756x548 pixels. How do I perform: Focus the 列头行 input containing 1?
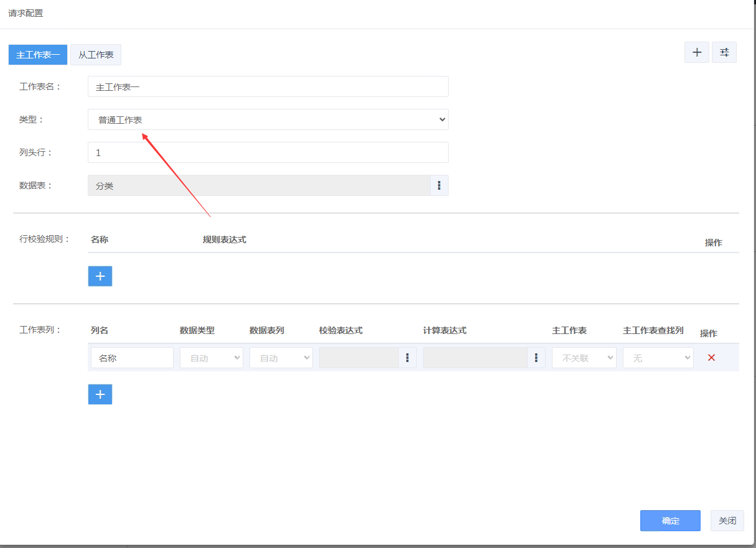pos(268,152)
